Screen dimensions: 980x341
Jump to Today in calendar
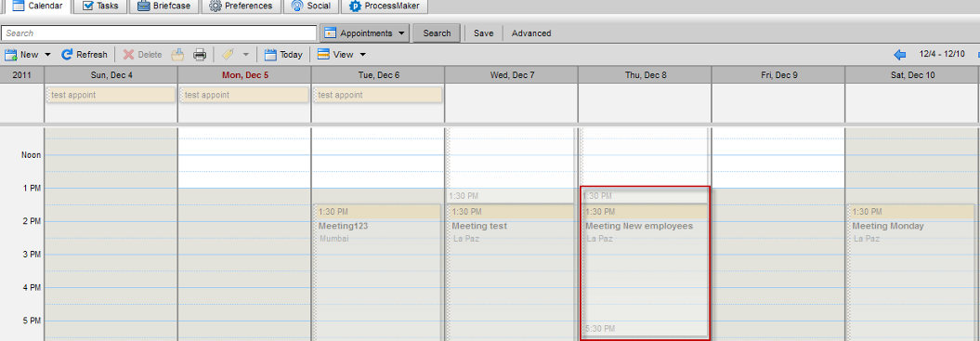tap(283, 55)
